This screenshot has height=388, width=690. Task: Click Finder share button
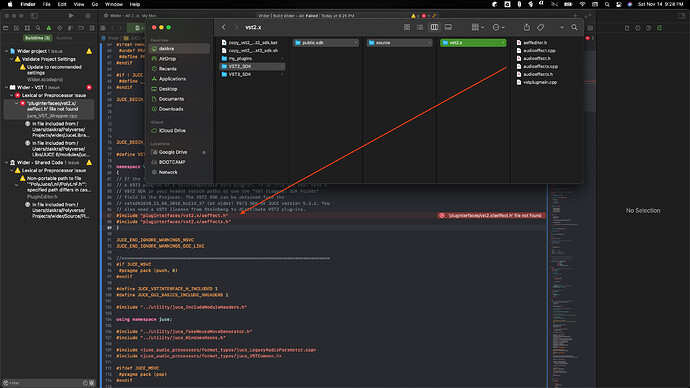click(527, 27)
